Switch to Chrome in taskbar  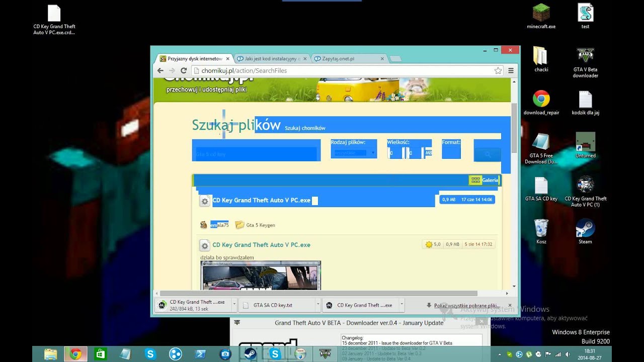coord(75,354)
